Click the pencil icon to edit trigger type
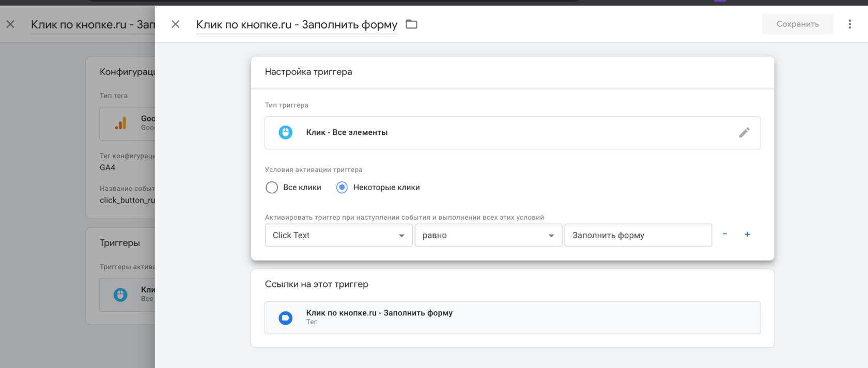 [744, 133]
